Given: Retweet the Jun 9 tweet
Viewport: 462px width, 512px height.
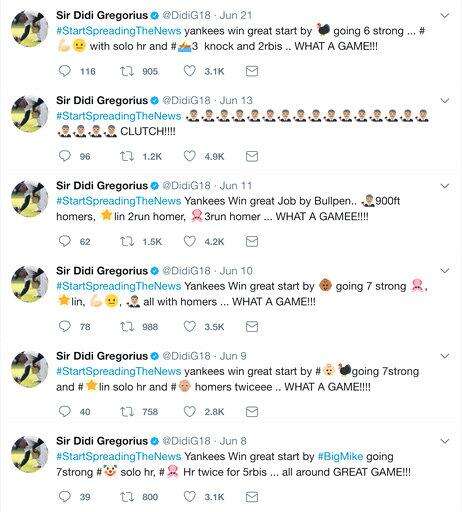Looking at the screenshot, I should click(127, 411).
